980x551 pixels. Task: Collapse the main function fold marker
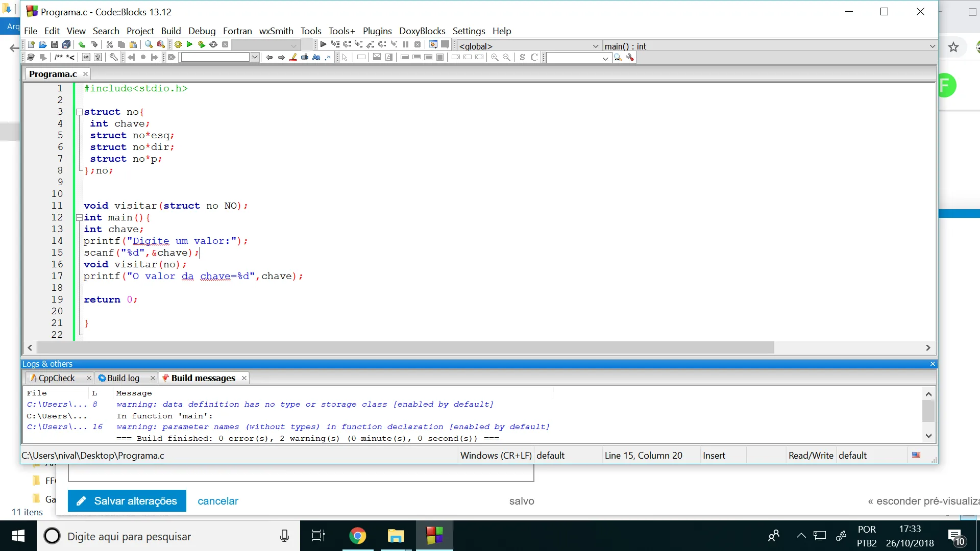79,217
